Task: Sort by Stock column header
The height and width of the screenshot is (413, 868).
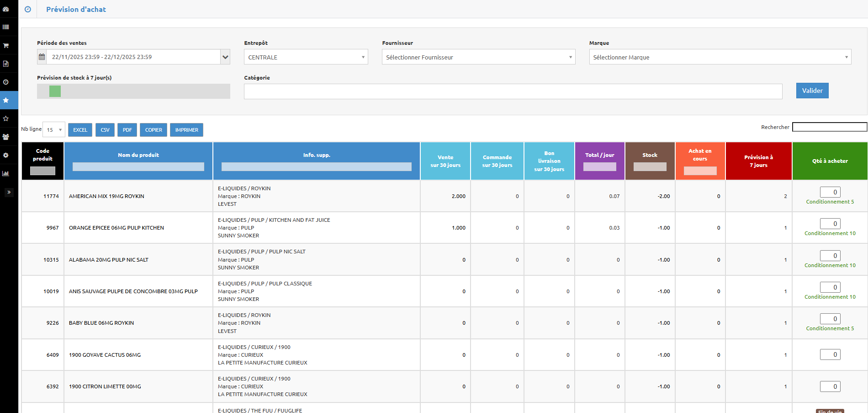Action: coord(650,155)
